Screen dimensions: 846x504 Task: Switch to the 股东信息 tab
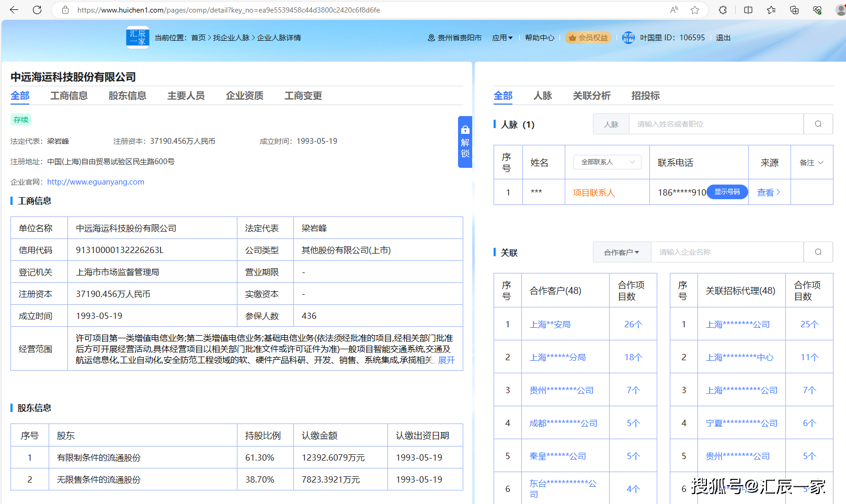(x=128, y=96)
